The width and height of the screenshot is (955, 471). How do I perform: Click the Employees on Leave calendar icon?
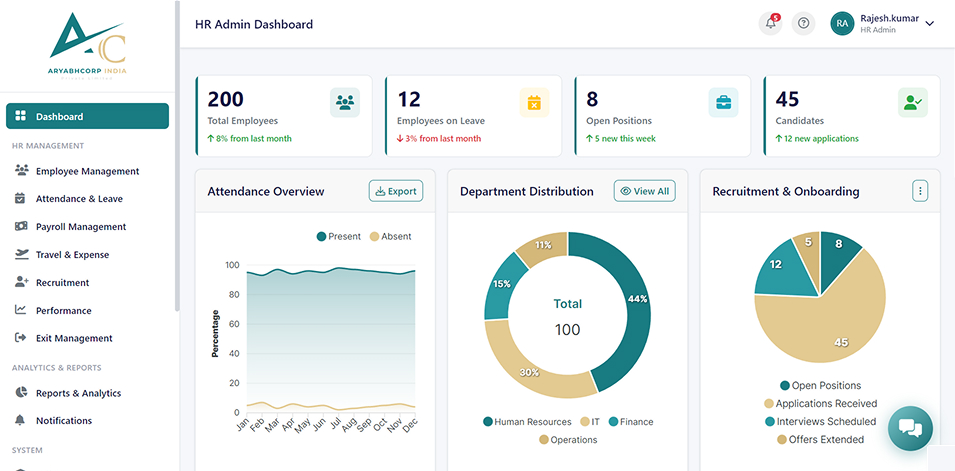[x=534, y=102]
